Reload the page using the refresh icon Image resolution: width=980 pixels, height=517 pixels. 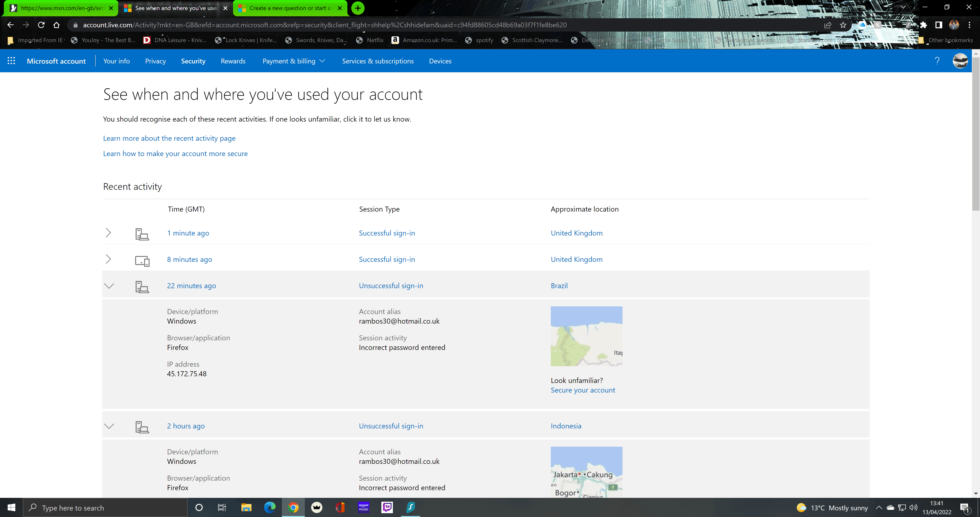pos(41,25)
